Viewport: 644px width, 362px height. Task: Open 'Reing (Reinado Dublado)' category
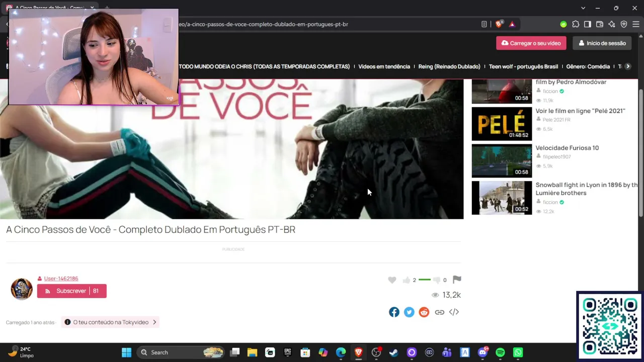tap(449, 66)
